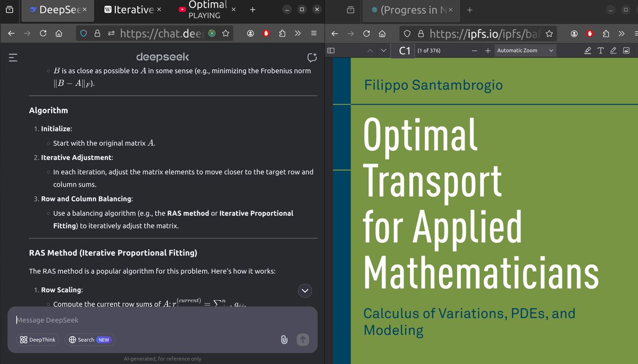Send the message with the up-arrow button
Viewport: 638px width, 364px height.
303,340
